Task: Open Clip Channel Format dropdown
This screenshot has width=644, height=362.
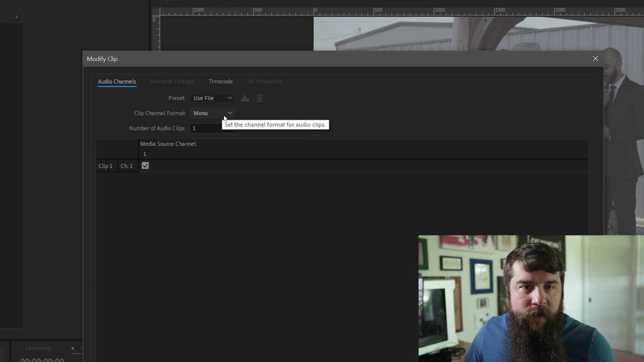Action: pyautogui.click(x=212, y=113)
